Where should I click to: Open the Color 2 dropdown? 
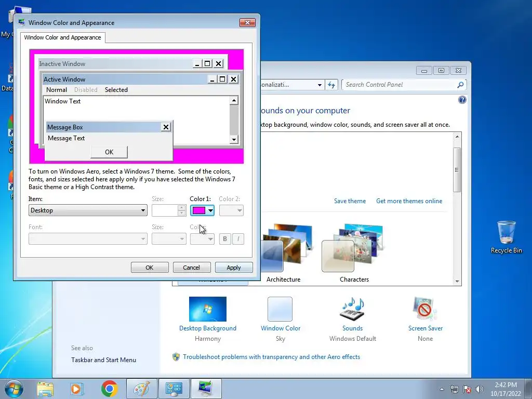(x=231, y=210)
